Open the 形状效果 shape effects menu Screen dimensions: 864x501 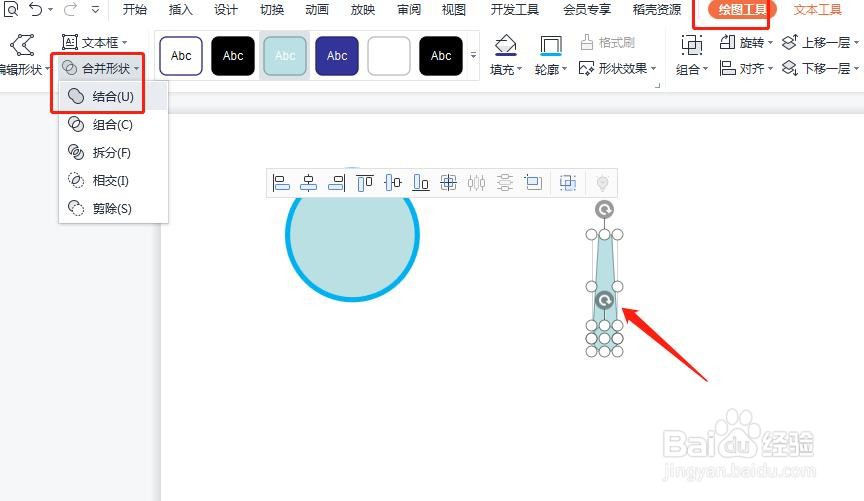point(617,68)
